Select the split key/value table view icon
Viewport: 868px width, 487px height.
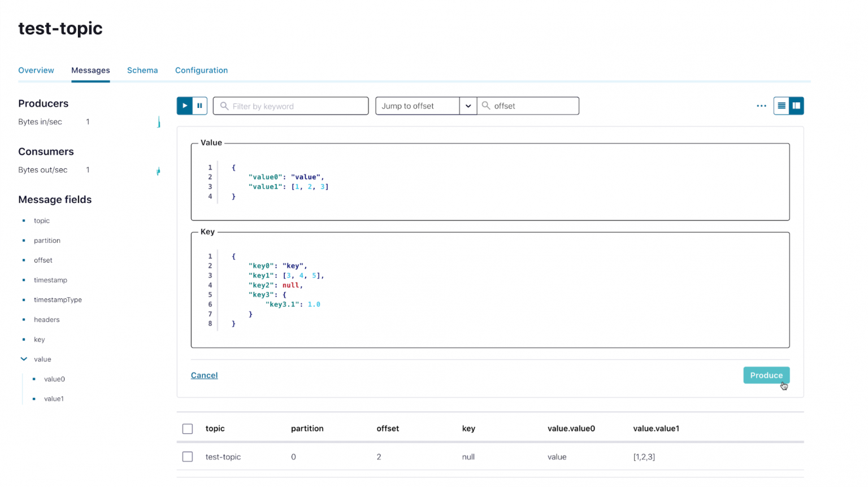click(796, 106)
